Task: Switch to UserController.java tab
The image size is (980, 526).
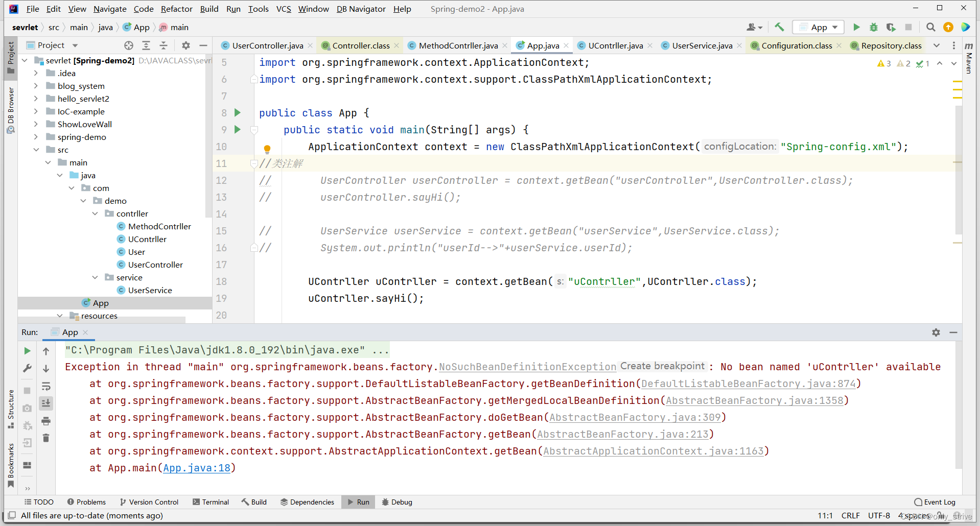Action: pyautogui.click(x=267, y=45)
